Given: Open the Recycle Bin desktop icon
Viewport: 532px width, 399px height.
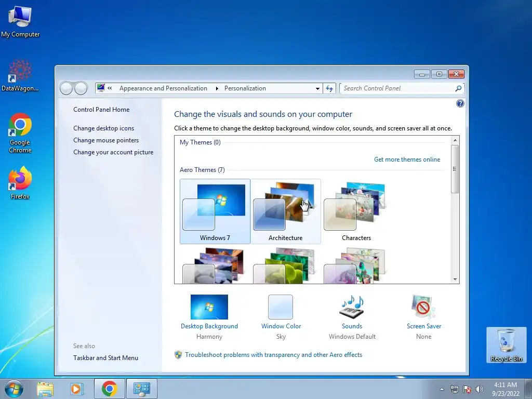Looking at the screenshot, I should click(506, 345).
